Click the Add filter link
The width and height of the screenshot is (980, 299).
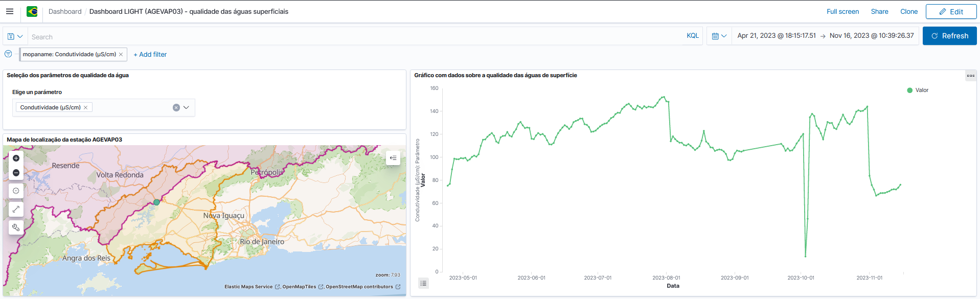(150, 54)
